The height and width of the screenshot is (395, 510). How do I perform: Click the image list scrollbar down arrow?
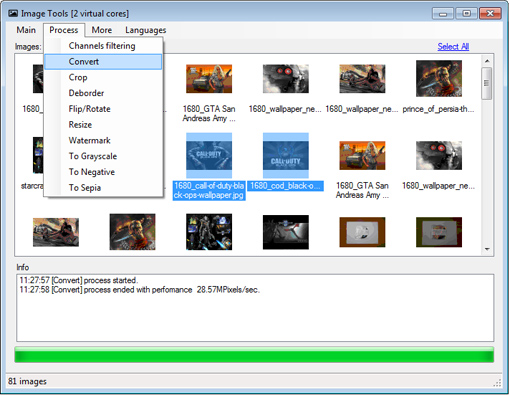click(487, 249)
